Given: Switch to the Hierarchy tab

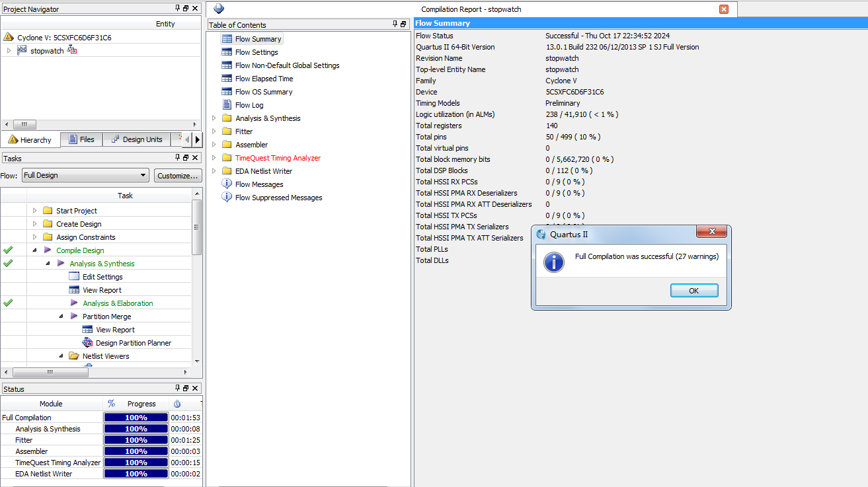Looking at the screenshot, I should 30,139.
